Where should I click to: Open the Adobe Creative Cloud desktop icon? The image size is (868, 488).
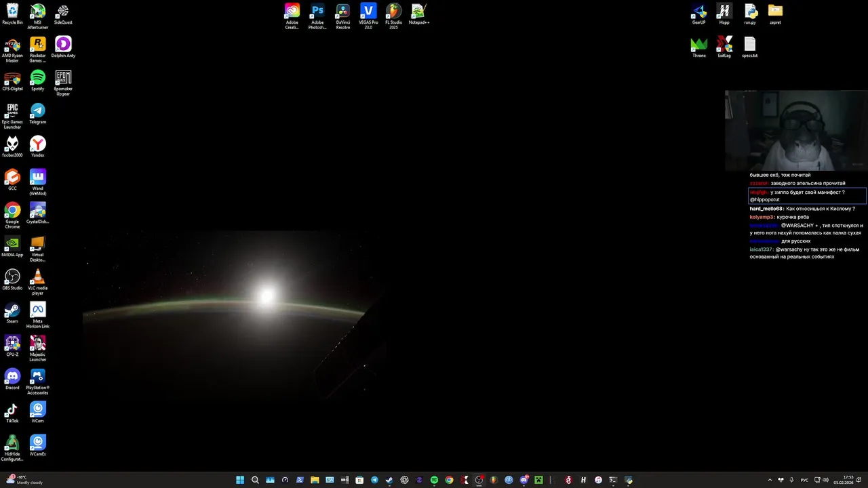click(x=292, y=17)
